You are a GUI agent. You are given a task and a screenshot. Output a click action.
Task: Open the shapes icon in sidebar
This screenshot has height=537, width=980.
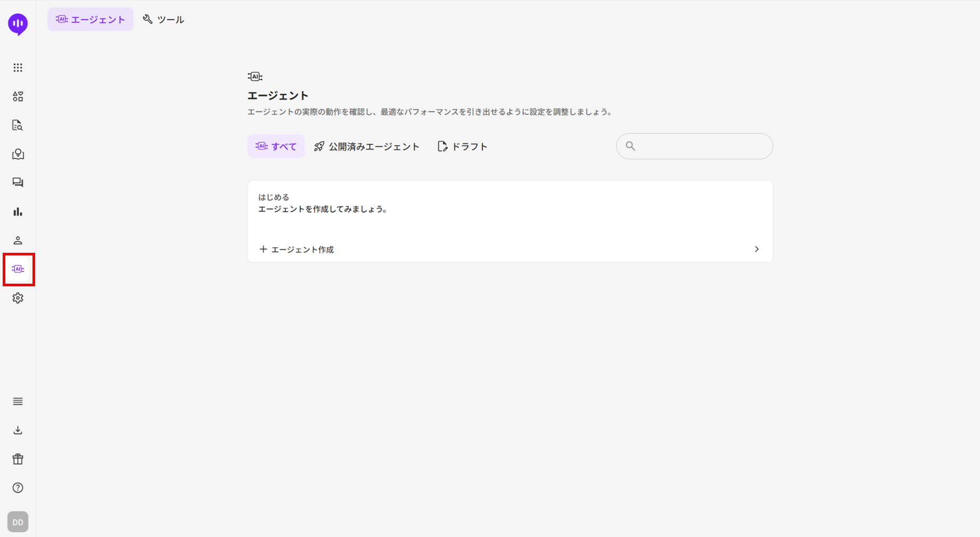pyautogui.click(x=18, y=96)
